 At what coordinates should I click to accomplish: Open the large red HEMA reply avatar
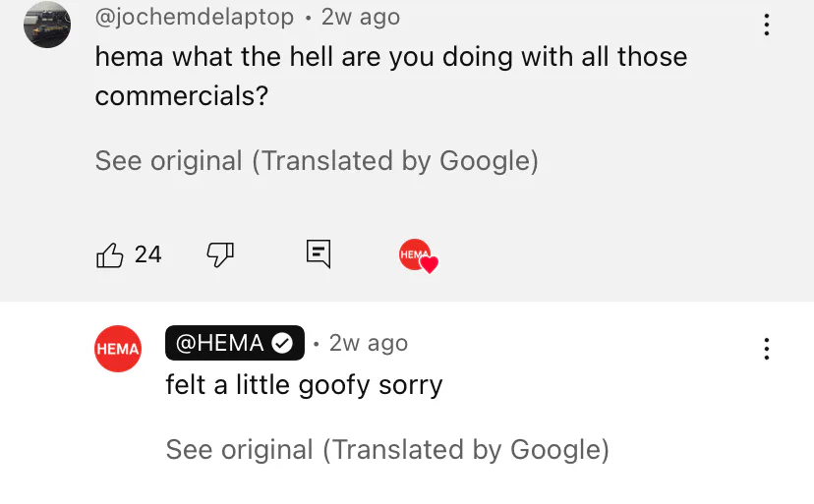[x=118, y=349]
